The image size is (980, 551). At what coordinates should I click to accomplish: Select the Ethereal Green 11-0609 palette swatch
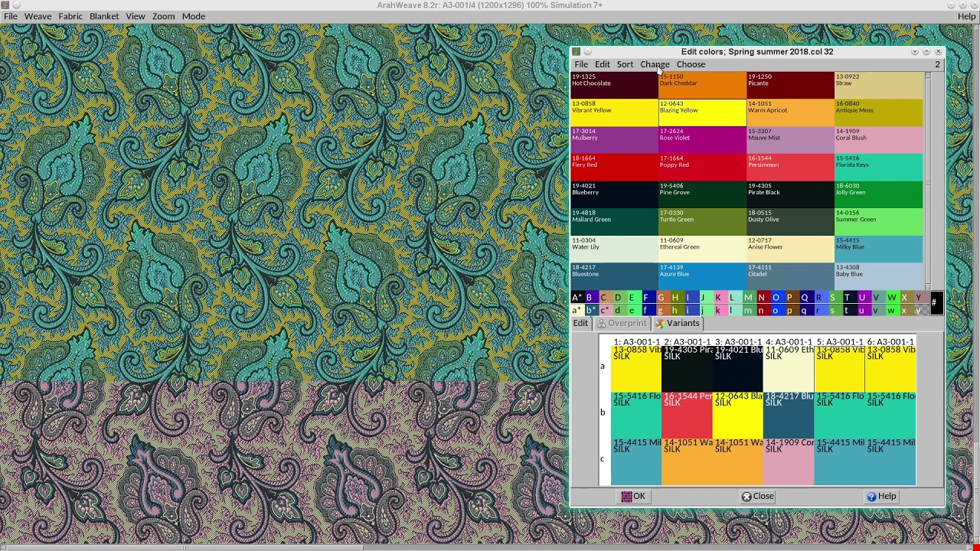(702, 249)
